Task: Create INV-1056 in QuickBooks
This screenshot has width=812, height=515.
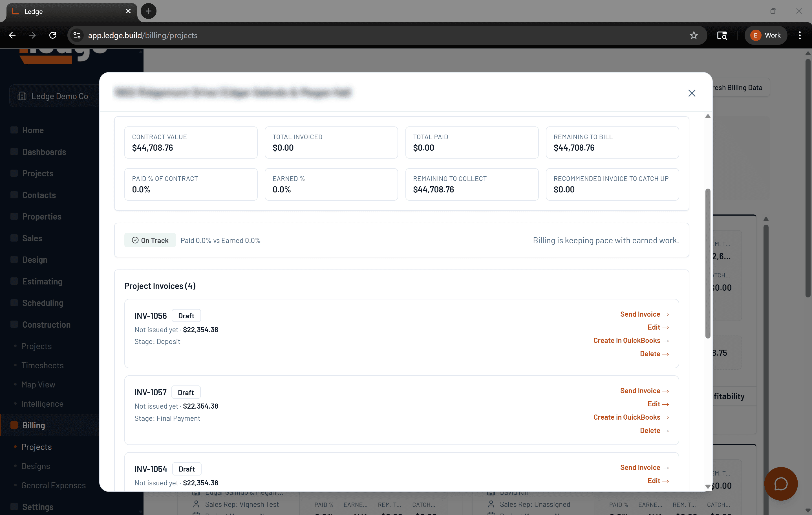Action: coord(631,340)
